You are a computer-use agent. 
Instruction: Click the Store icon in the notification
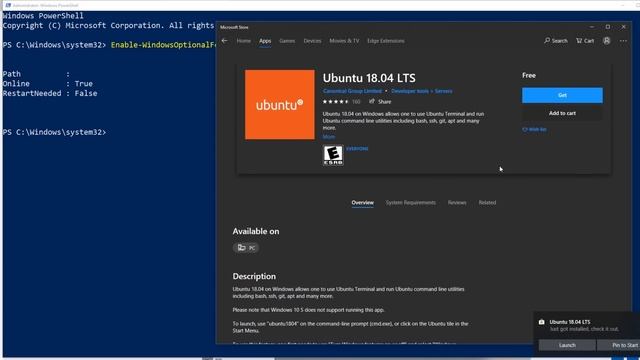[541, 322]
